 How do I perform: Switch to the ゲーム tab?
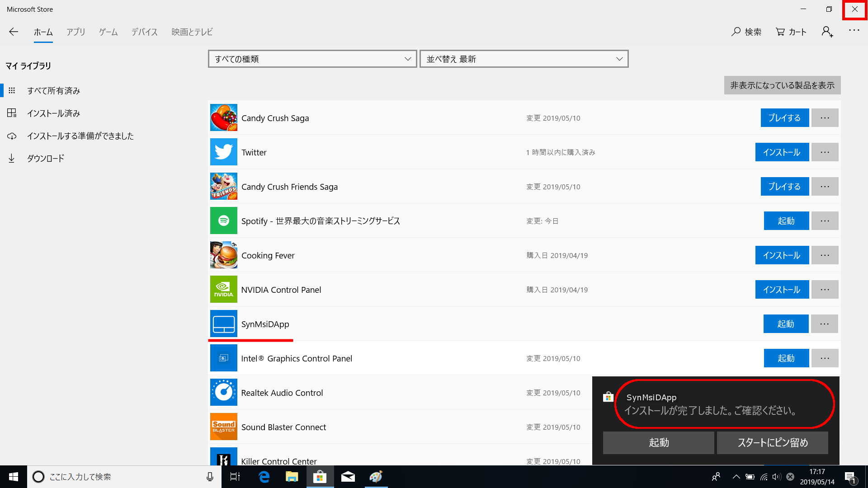(x=108, y=32)
